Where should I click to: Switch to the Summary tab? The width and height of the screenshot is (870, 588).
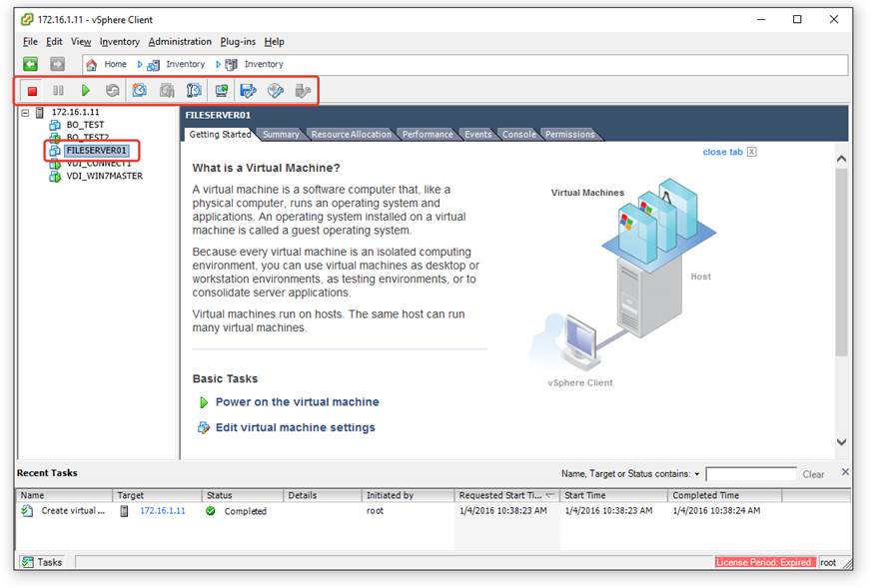[281, 134]
